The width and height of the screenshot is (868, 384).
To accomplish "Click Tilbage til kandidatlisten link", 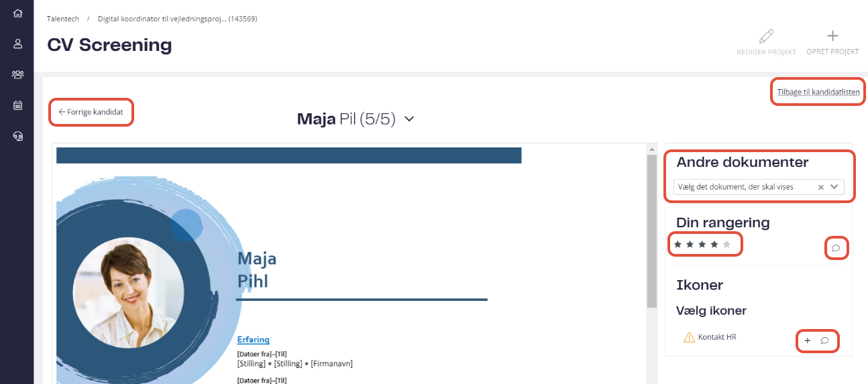I will point(818,92).
